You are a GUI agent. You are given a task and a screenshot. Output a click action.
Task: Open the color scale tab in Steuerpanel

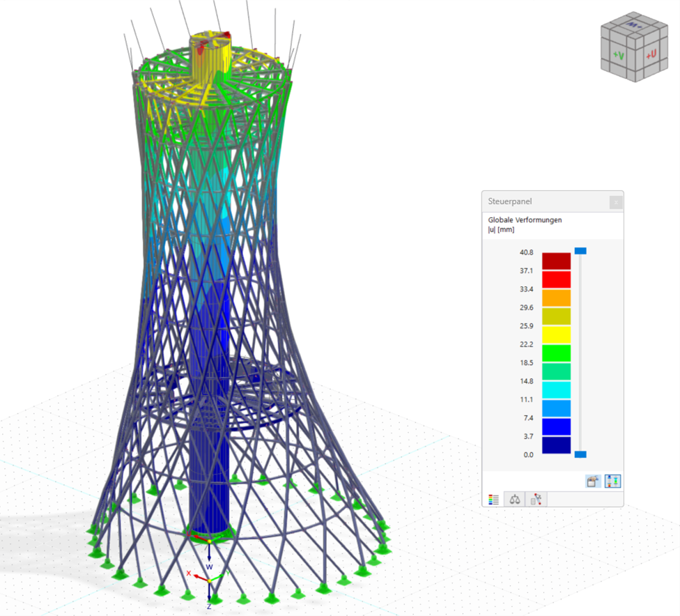pos(494,499)
